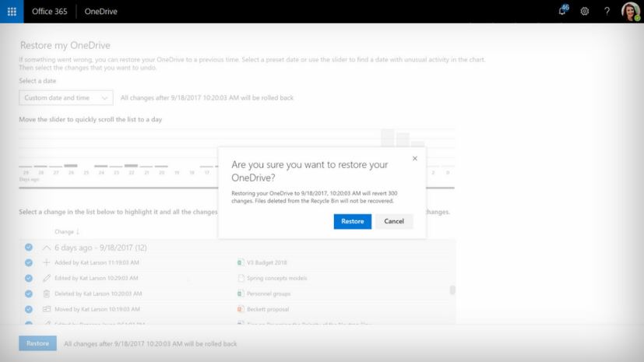Screen dimensions: 644x362
Task: Confirm with the blue Restore dialog button
Action: point(353,221)
